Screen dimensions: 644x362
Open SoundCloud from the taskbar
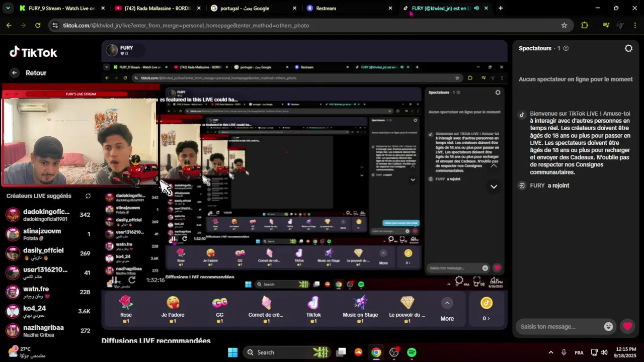(x=358, y=352)
